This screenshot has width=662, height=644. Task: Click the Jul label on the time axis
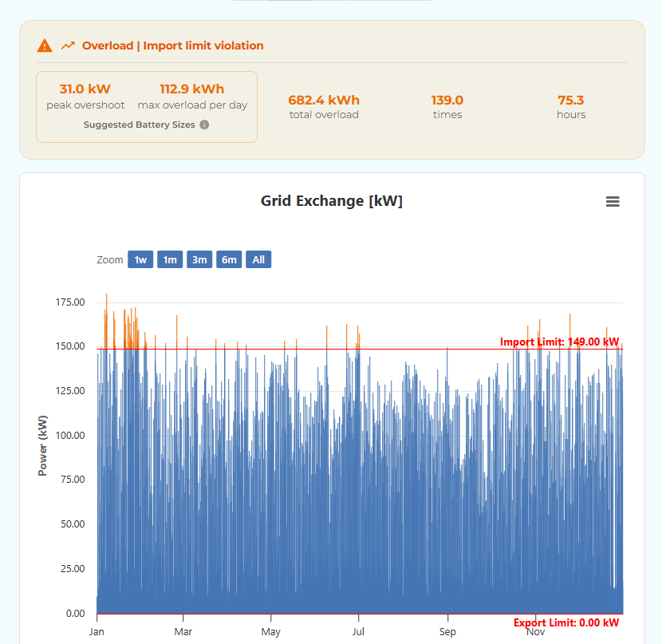(359, 631)
